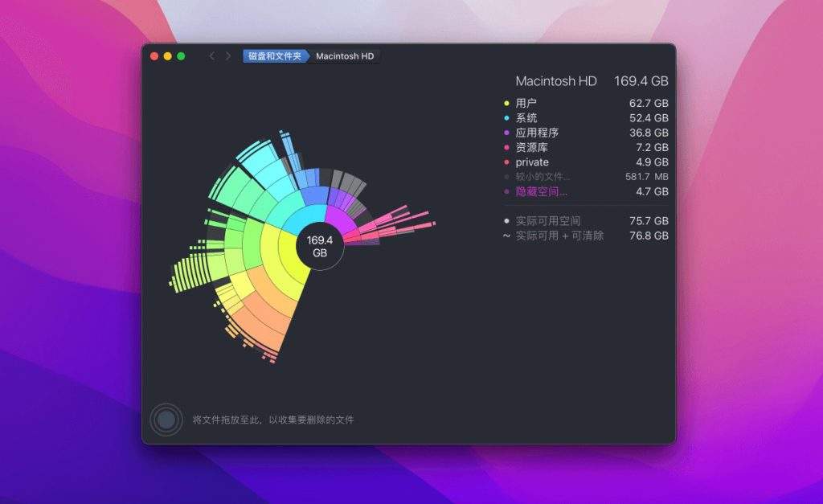Select the Macintosh HD breadcrumb item
Image resolution: width=823 pixels, height=504 pixels.
pos(345,56)
